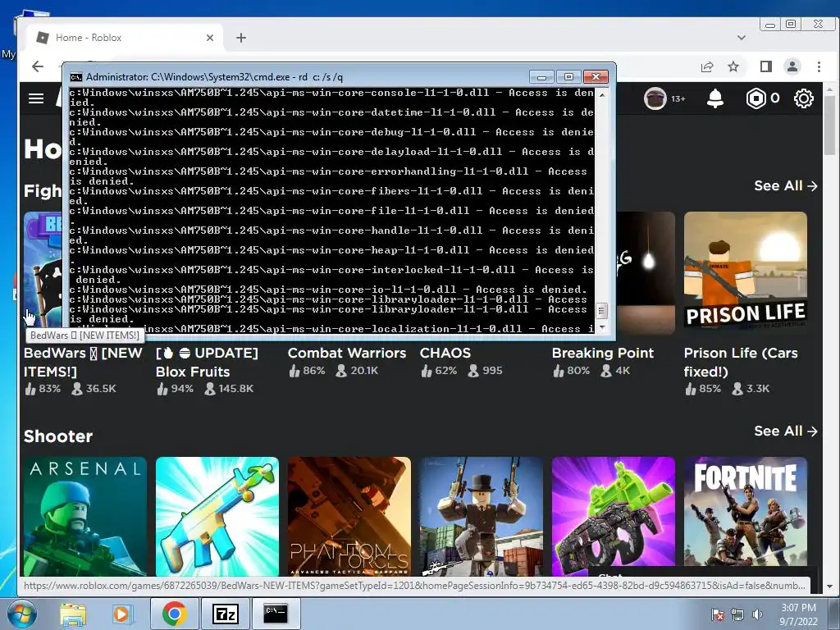Open the network tray icon
This screenshot has height=630, width=840.
click(x=737, y=614)
